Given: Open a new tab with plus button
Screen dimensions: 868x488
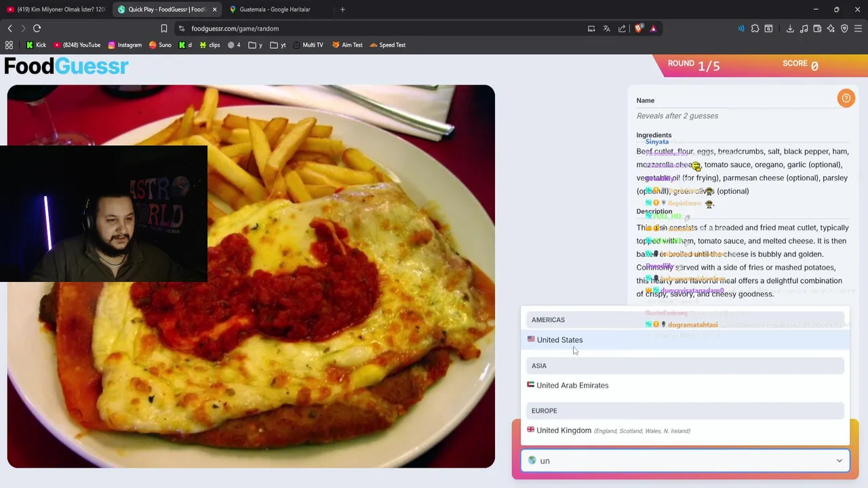Looking at the screenshot, I should (342, 9).
